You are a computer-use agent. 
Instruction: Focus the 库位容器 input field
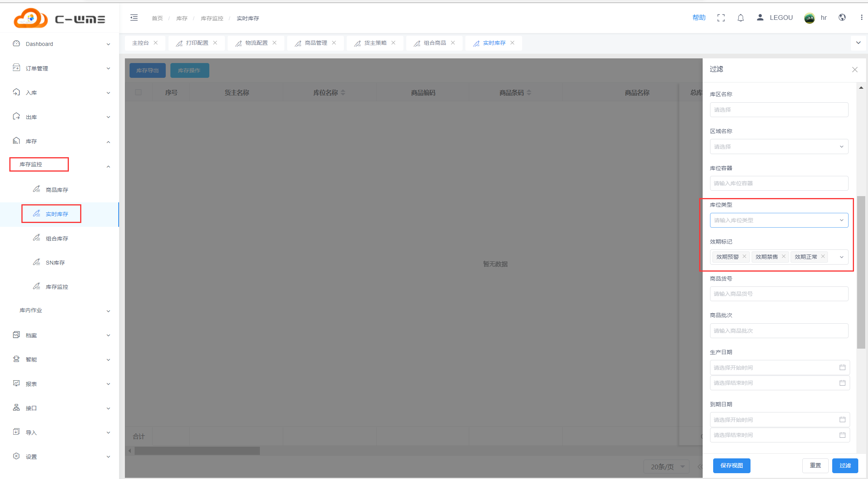779,183
